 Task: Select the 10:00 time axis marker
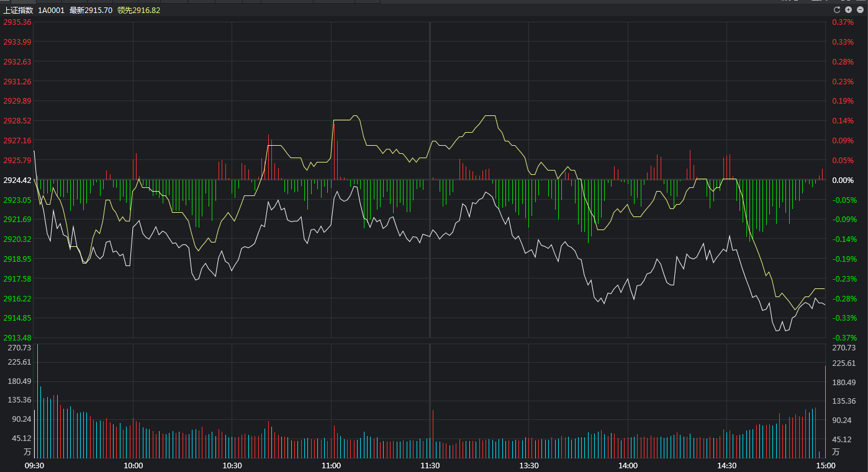pyautogui.click(x=133, y=465)
